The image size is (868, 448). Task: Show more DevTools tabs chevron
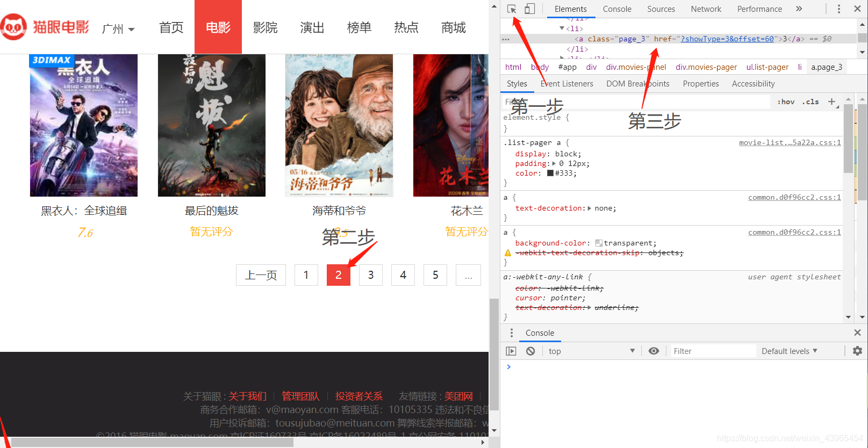point(799,9)
